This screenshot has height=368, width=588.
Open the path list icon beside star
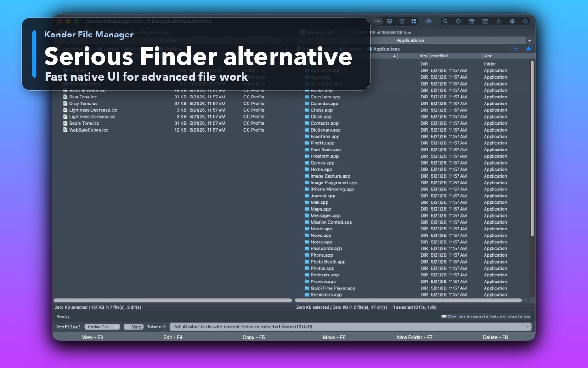click(x=515, y=49)
